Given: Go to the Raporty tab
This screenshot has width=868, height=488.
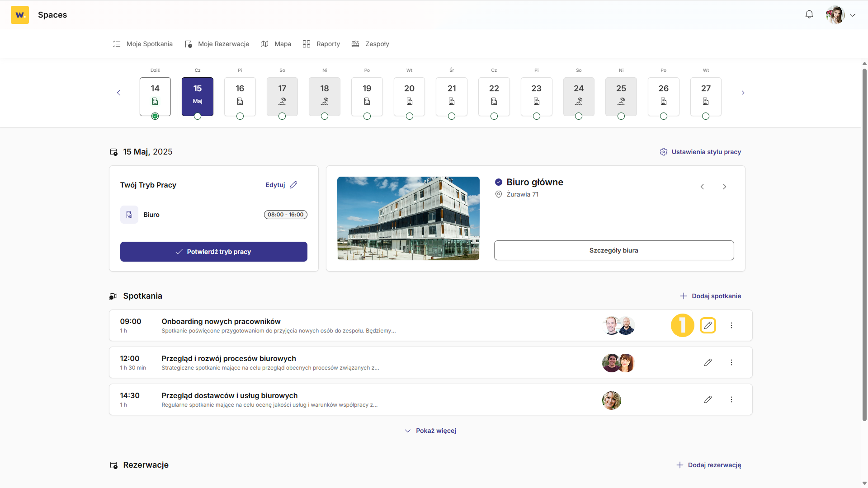Looking at the screenshot, I should [321, 44].
